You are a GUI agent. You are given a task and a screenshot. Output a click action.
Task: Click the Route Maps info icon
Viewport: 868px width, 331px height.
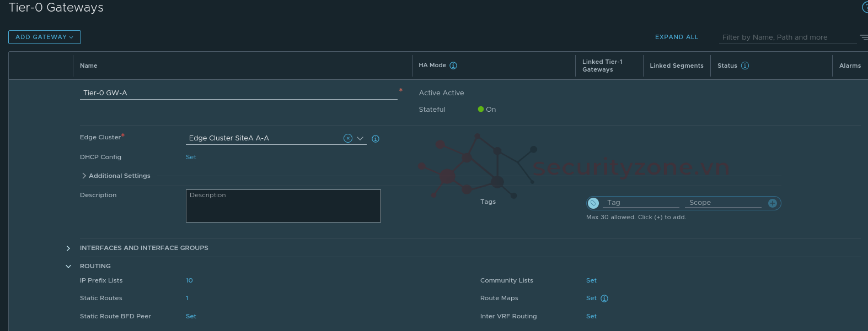point(604,299)
